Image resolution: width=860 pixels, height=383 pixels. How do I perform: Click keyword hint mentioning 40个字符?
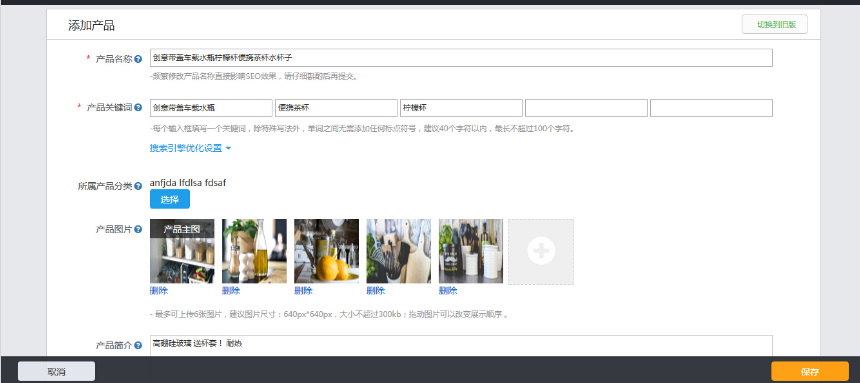click(x=363, y=129)
